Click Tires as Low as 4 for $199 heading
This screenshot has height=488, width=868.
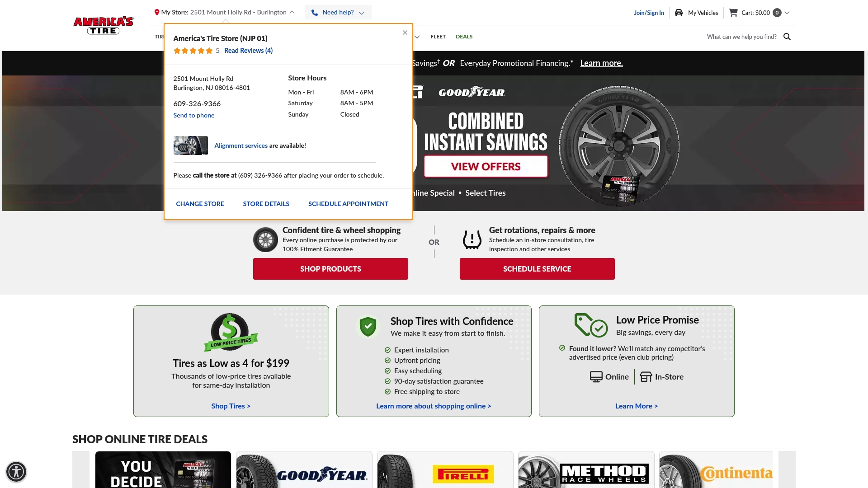[x=231, y=363]
